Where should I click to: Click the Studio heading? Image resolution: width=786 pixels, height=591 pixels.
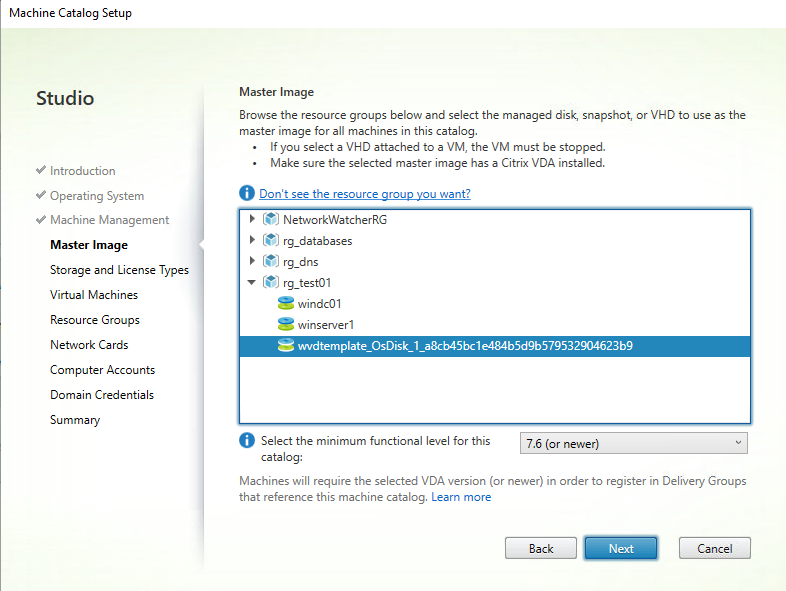click(65, 98)
